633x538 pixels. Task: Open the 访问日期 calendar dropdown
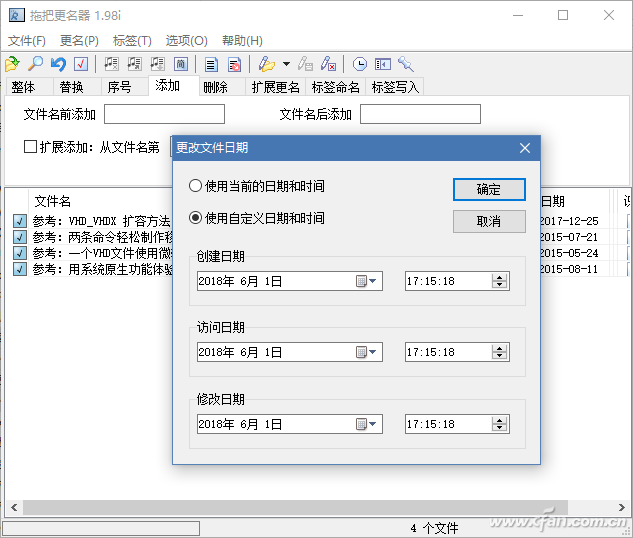(x=367, y=352)
